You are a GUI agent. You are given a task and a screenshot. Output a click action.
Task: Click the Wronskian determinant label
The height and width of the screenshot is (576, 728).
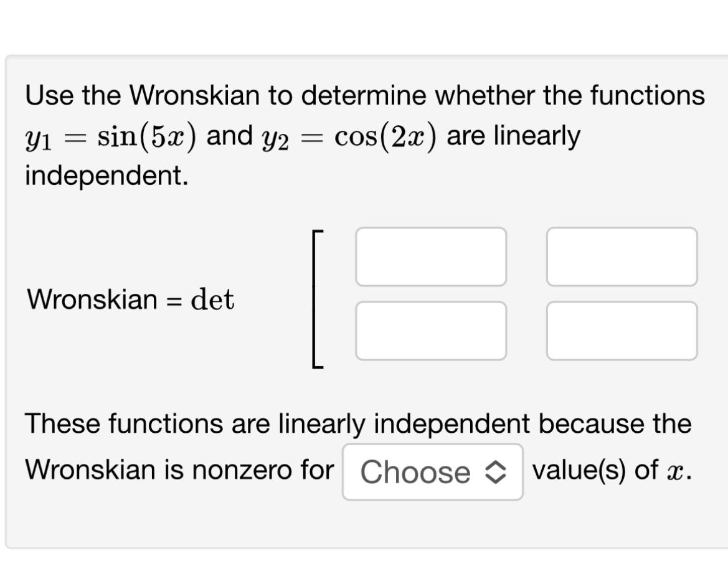tap(129, 300)
